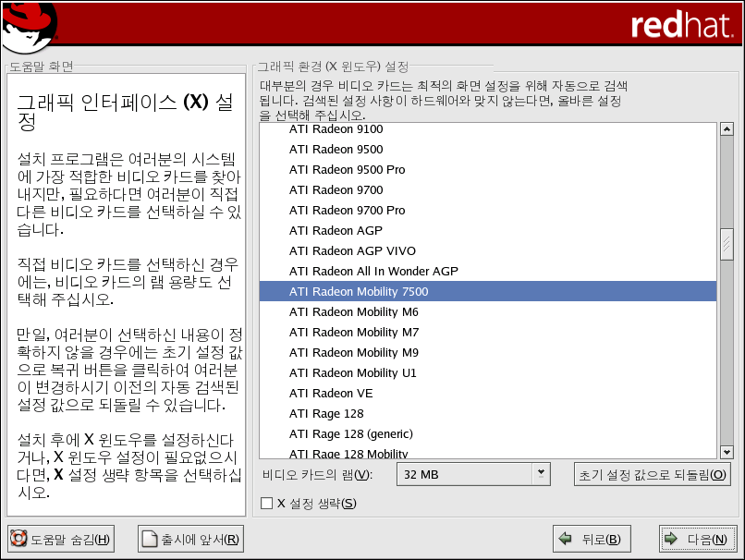Select ATI Radeon Mobility M6 from list

click(x=353, y=312)
